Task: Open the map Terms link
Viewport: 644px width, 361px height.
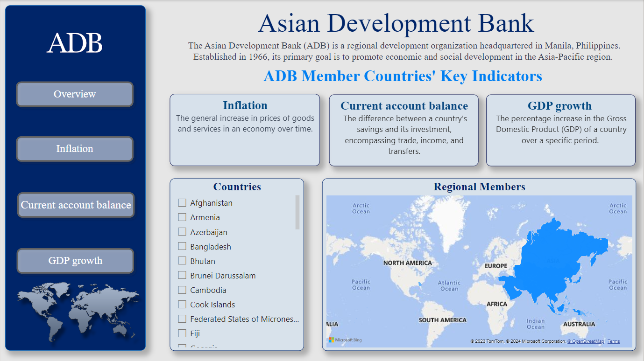Action: (614, 341)
